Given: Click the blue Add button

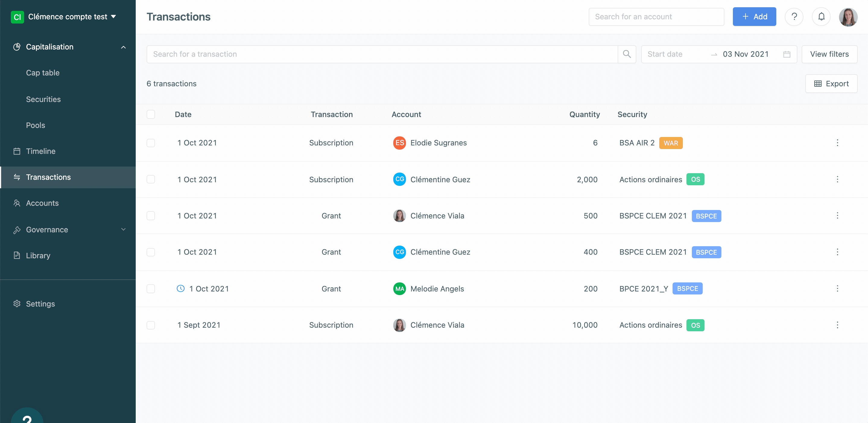Looking at the screenshot, I should coord(754,17).
